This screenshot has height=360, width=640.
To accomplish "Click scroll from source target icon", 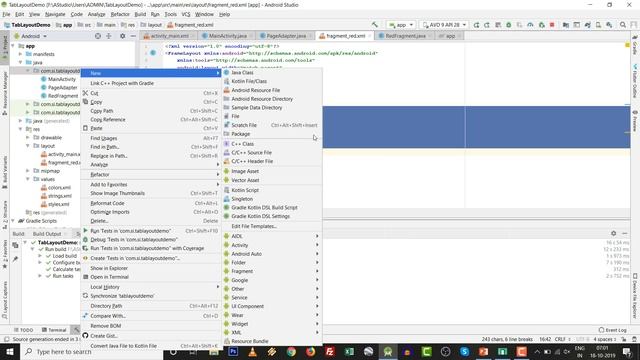I will (98, 36).
